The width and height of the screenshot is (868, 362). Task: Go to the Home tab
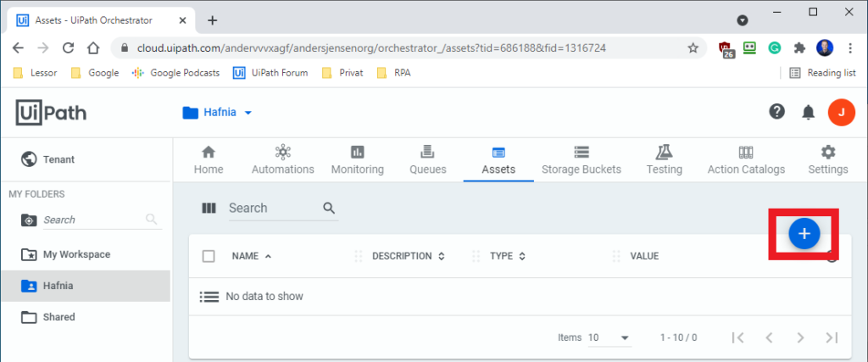click(209, 160)
